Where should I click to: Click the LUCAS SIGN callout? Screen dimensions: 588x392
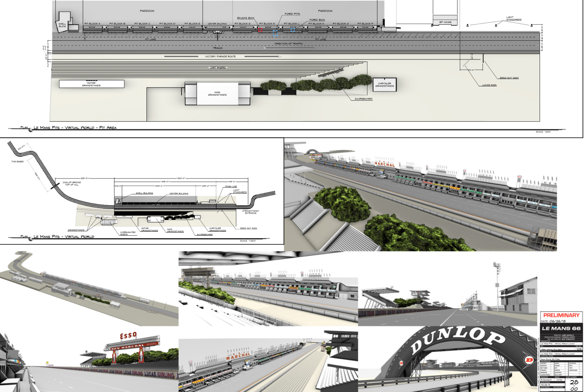point(489,85)
